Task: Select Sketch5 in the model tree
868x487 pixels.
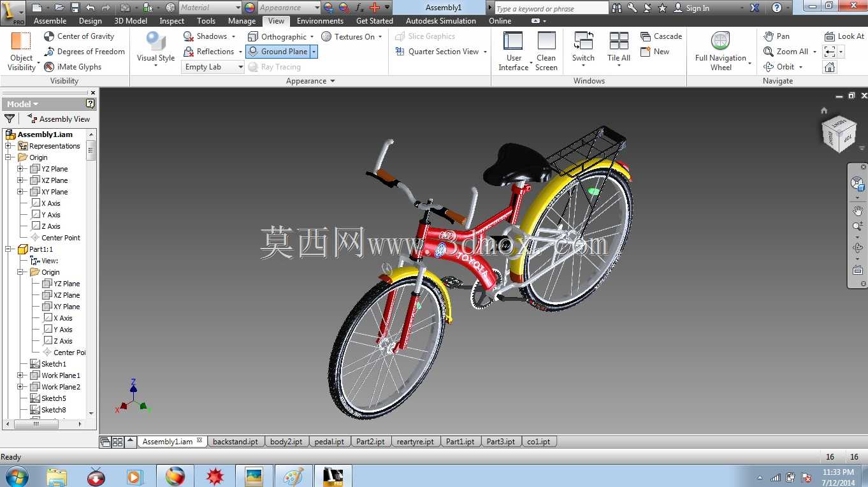Action: click(54, 398)
